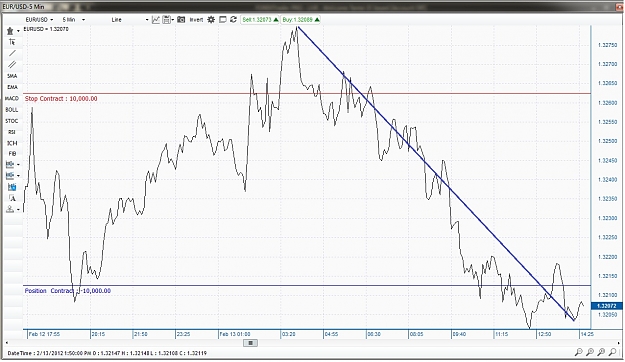Screen dimensions: 625x362
Task: Click the Buy 1.32089 button
Action: [301, 20]
